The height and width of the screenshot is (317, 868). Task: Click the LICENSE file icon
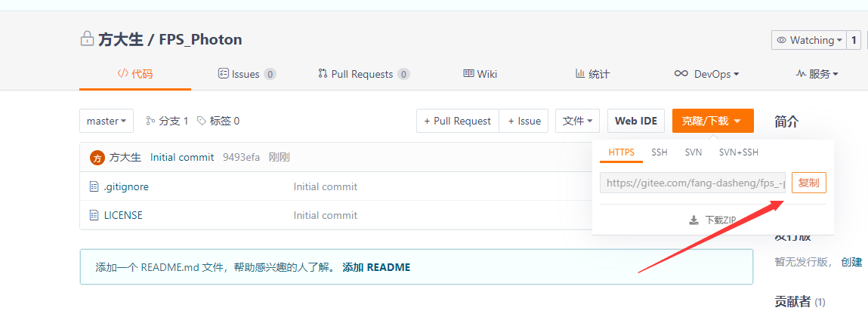click(x=94, y=214)
